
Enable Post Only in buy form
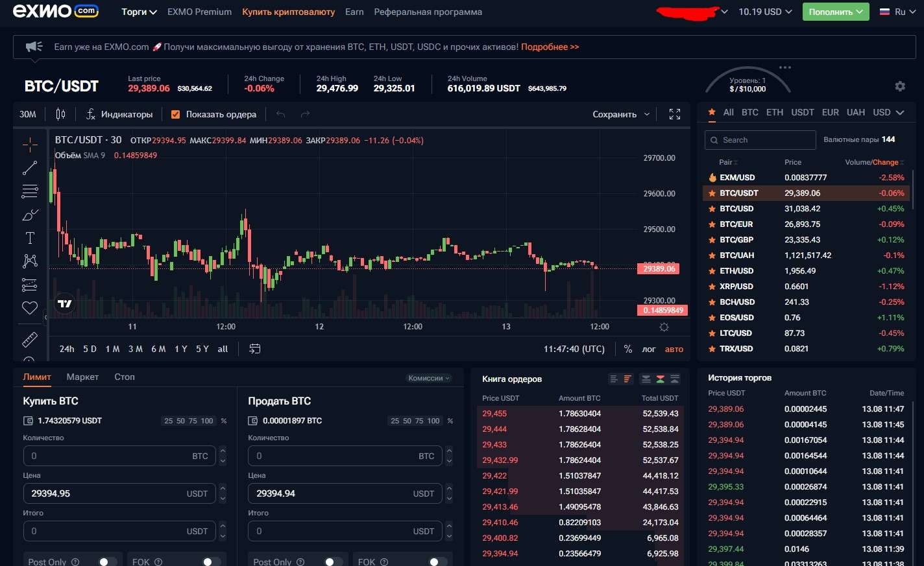pyautogui.click(x=108, y=561)
